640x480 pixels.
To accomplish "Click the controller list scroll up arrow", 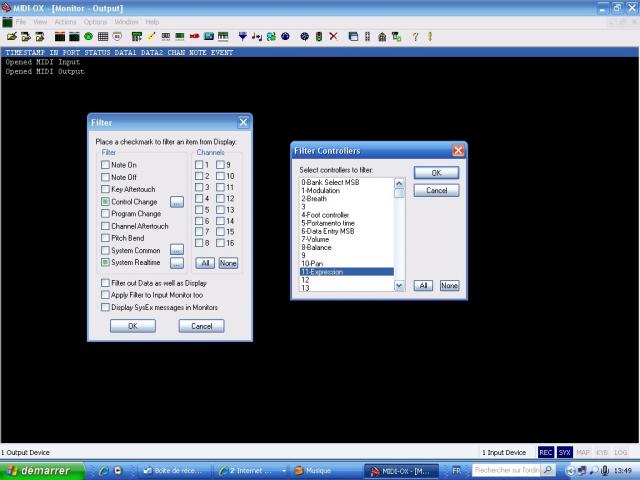I will point(399,183).
